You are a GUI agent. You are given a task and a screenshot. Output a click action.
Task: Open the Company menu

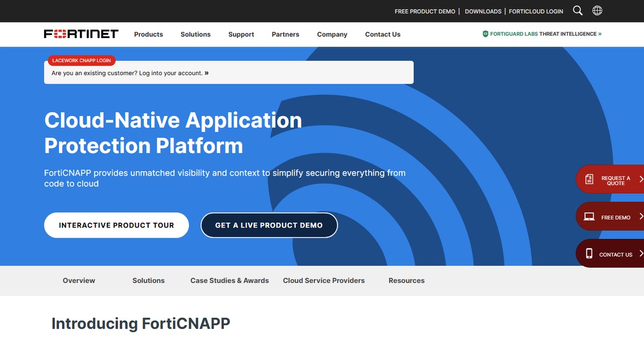click(x=332, y=34)
